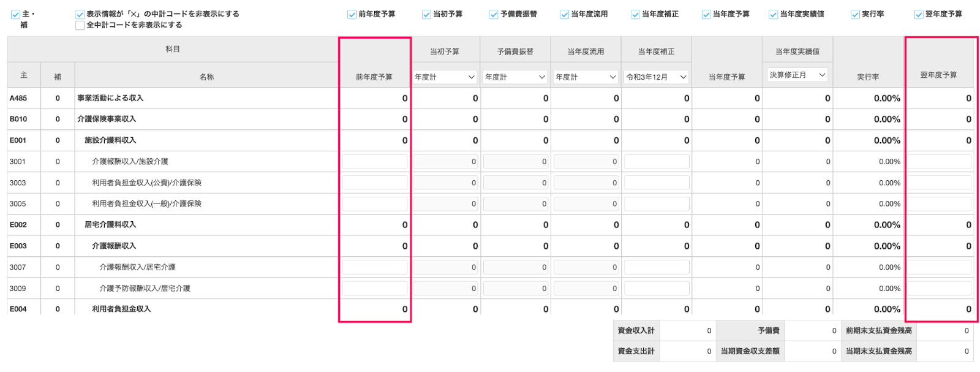Click 介護報酬収入/施設介護 row name
Image resolution: width=980 pixels, height=372 pixels.
point(130,162)
